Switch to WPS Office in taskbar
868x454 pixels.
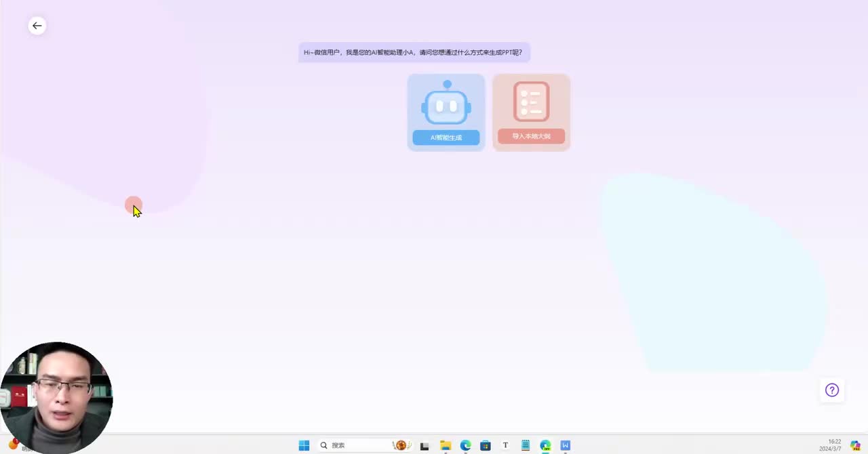click(x=566, y=445)
